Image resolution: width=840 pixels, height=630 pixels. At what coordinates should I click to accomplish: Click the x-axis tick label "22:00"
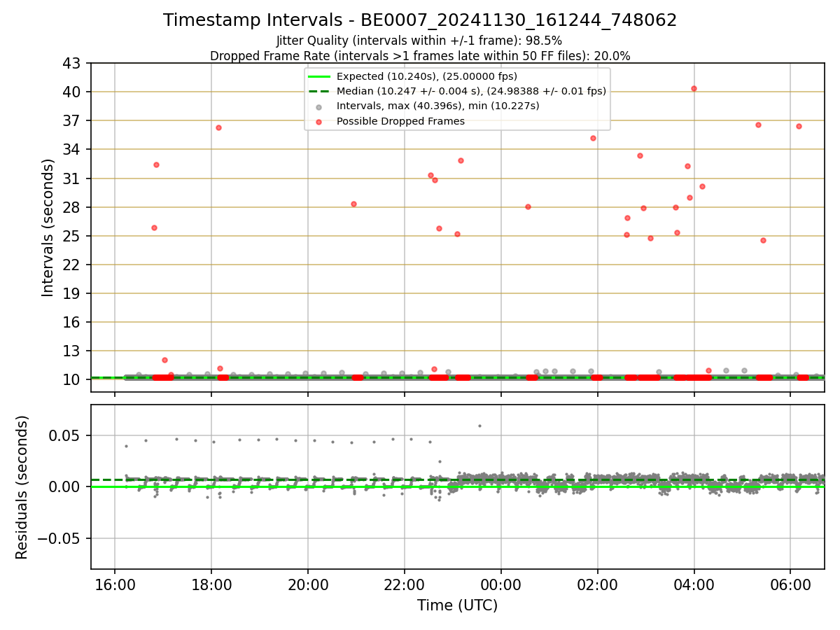pos(405,584)
